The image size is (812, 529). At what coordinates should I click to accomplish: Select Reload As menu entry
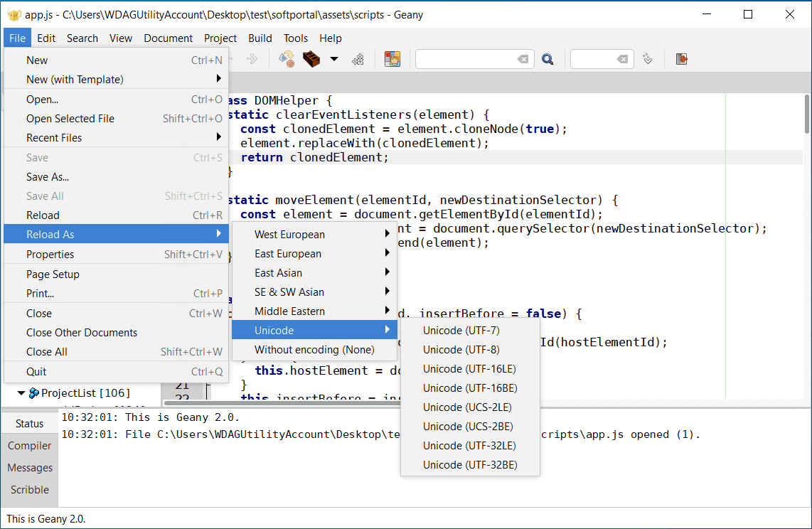(x=116, y=235)
